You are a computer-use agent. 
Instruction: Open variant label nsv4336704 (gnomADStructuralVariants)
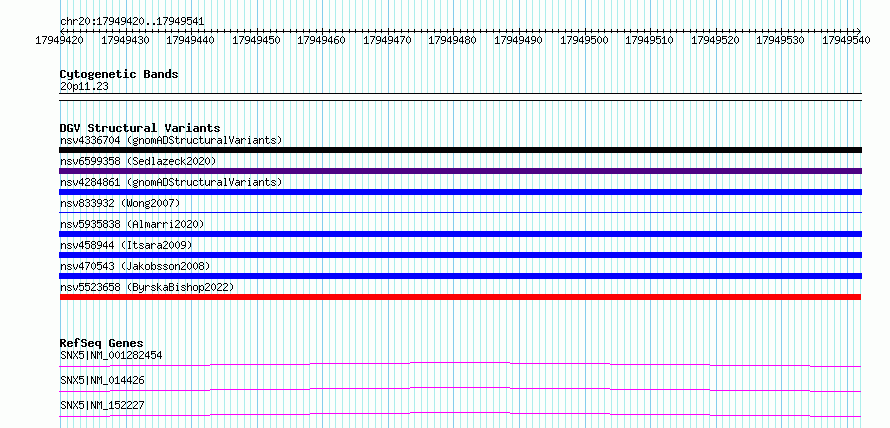[x=171, y=140]
